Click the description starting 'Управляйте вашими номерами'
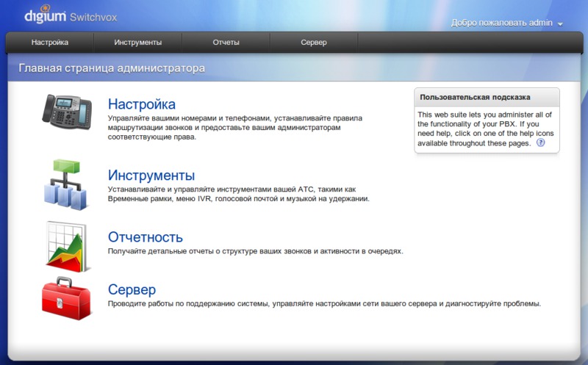The height and width of the screenshot is (365, 588). point(235,127)
